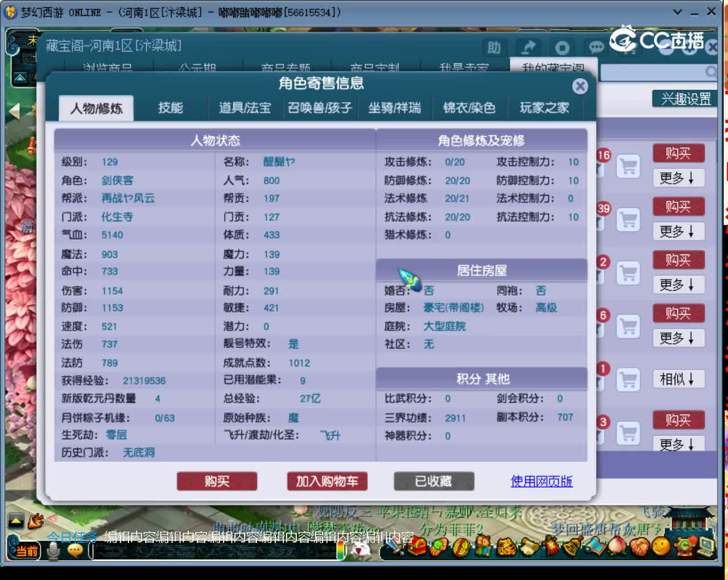728x580 pixels.
Task: Open the orange chat bubble emoticon icon
Action: (75, 550)
